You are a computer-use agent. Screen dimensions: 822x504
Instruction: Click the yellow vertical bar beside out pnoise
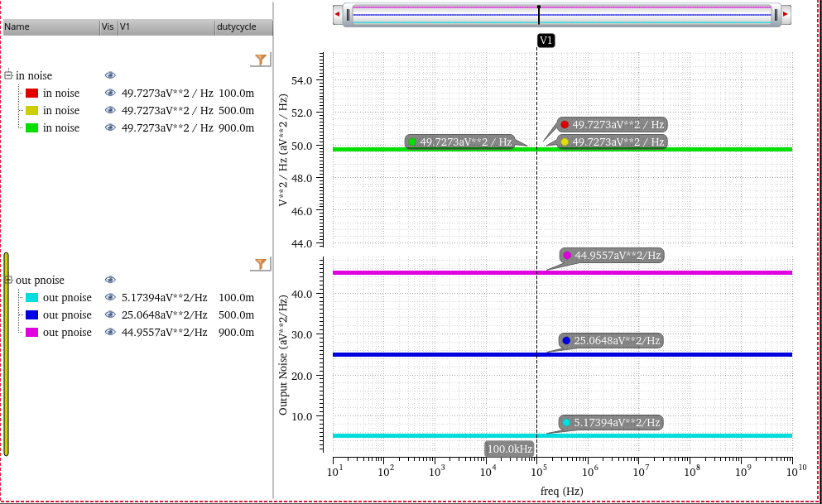pos(7,354)
